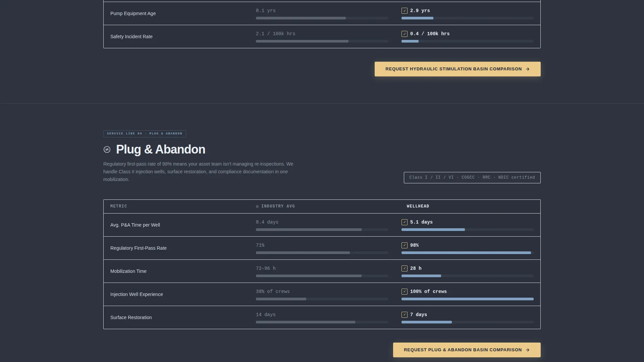This screenshot has height=362, width=644.
Task: Click Wellhead bar for Regulatory First-Pass Rate
Action: click(468, 253)
